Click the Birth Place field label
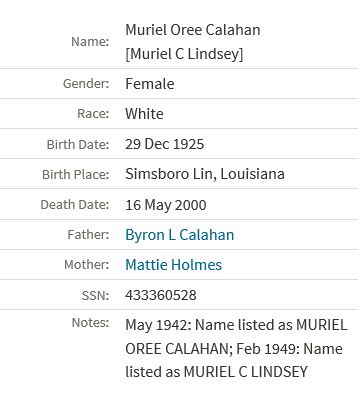 tap(76, 175)
